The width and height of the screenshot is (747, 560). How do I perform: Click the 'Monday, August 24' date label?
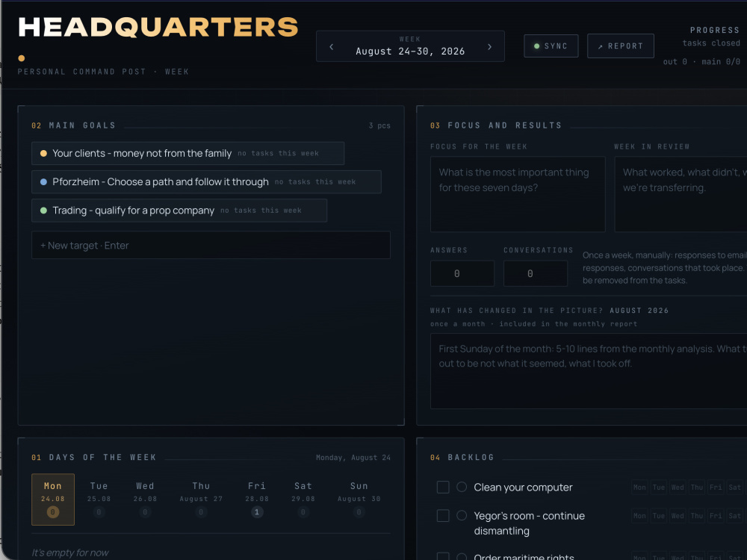point(353,458)
